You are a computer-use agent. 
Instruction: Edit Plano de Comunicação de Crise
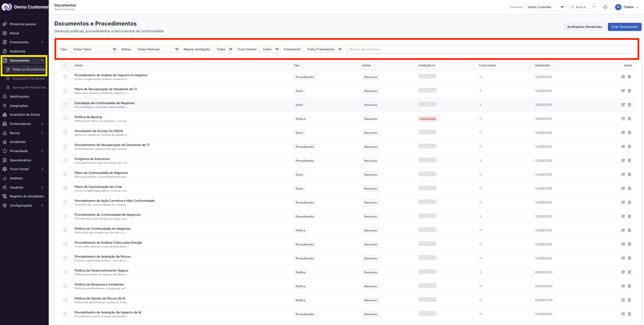[623, 189]
